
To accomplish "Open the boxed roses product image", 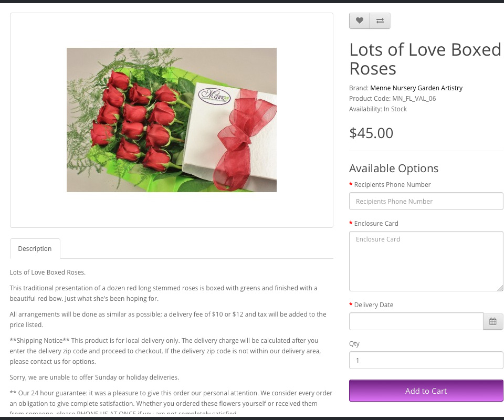I will [x=172, y=120].
